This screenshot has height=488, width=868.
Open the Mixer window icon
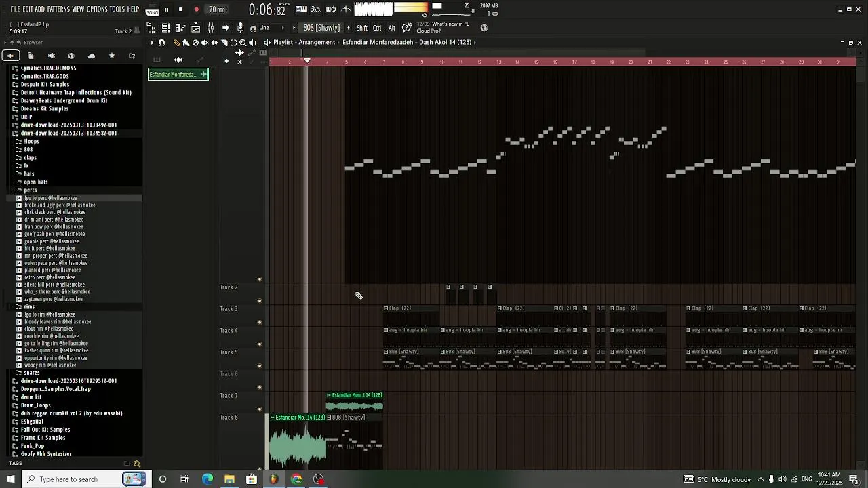tap(210, 28)
